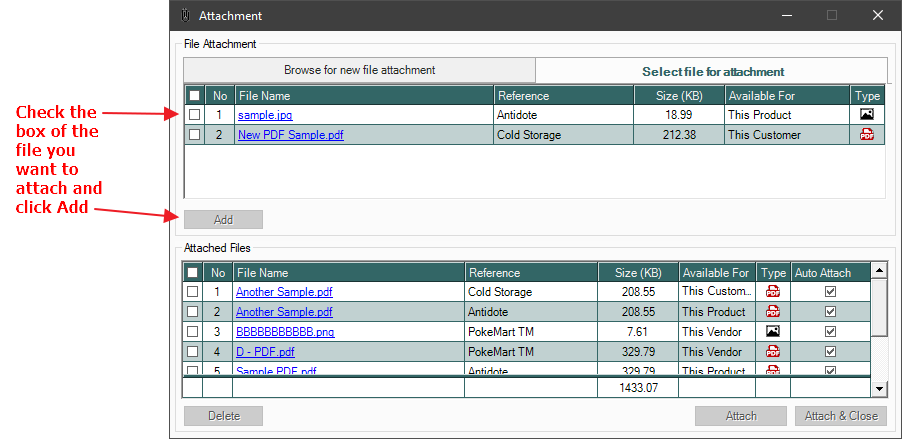Viewport: 902px width, 439px height.
Task: Open the Select file for attachment tab
Action: (x=712, y=71)
